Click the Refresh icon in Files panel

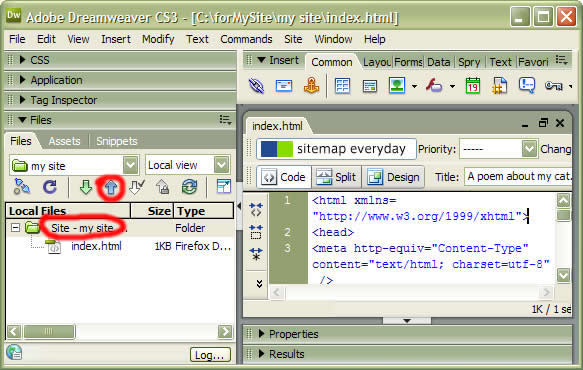(50, 187)
